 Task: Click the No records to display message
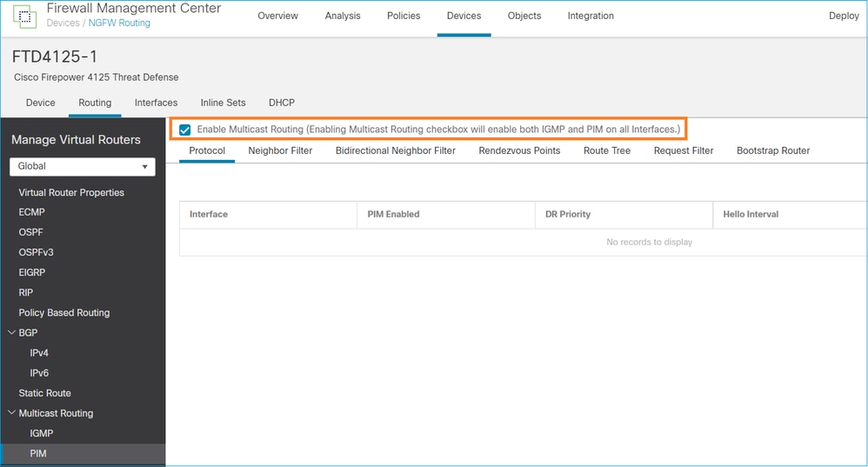tap(650, 243)
